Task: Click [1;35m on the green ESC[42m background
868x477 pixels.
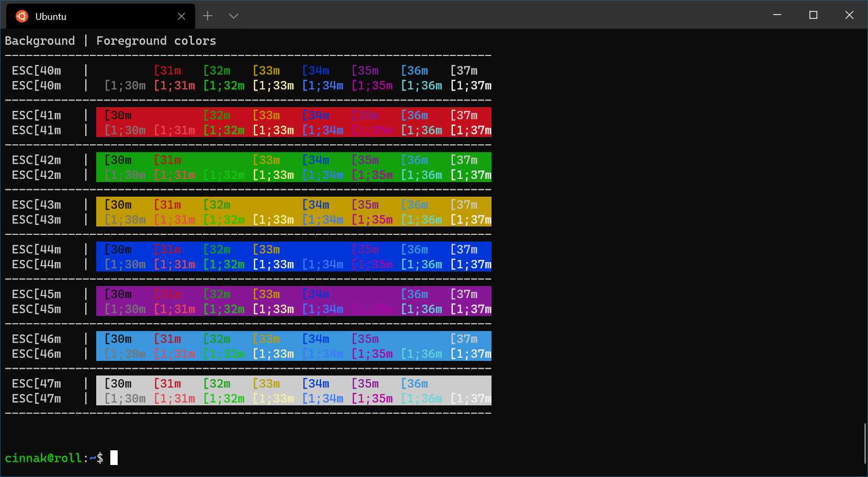Action: (x=372, y=175)
